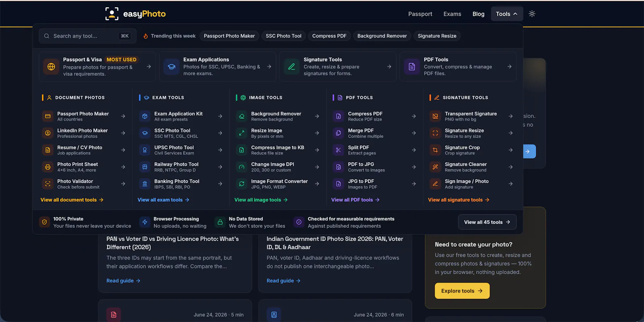The width and height of the screenshot is (644, 322).
Task: Click the Transparent Signature icon
Action: 435,116
